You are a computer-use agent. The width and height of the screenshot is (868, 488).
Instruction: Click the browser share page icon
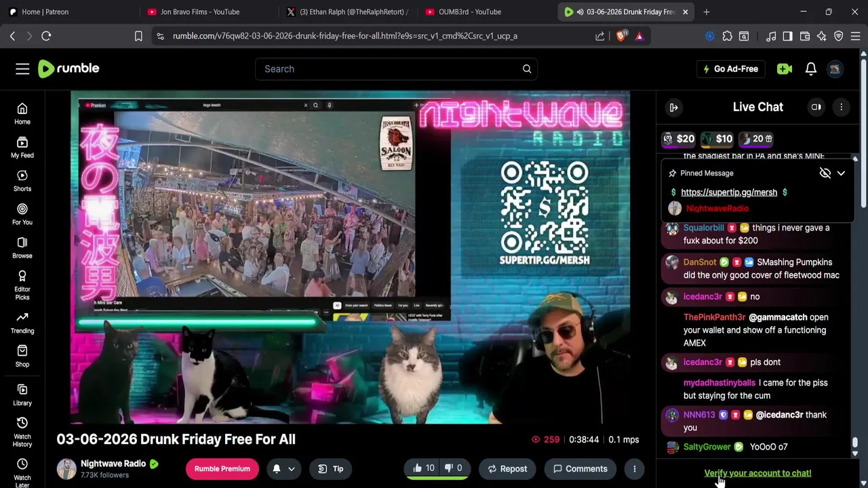click(x=600, y=36)
